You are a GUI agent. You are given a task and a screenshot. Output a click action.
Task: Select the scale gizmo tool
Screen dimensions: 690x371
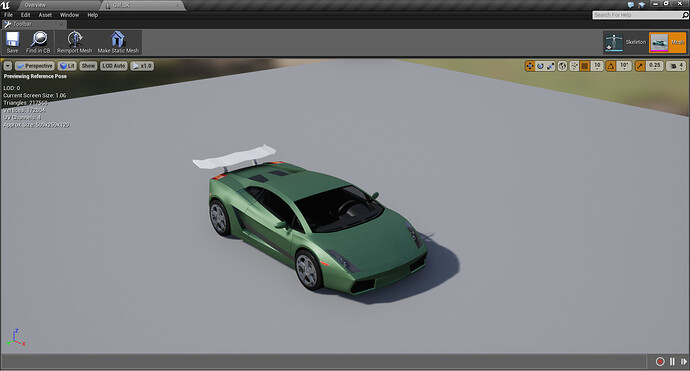550,66
